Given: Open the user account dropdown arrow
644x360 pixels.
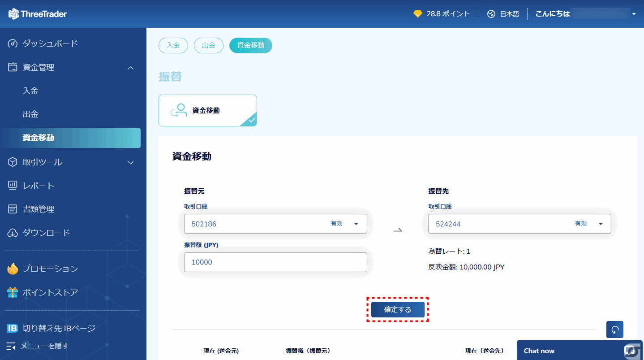Looking at the screenshot, I should [634, 14].
